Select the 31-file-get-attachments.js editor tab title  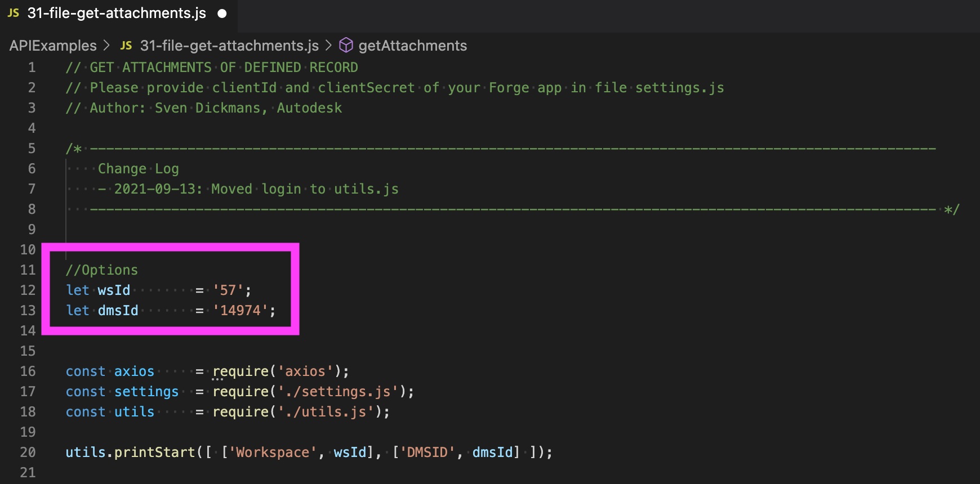point(117,13)
